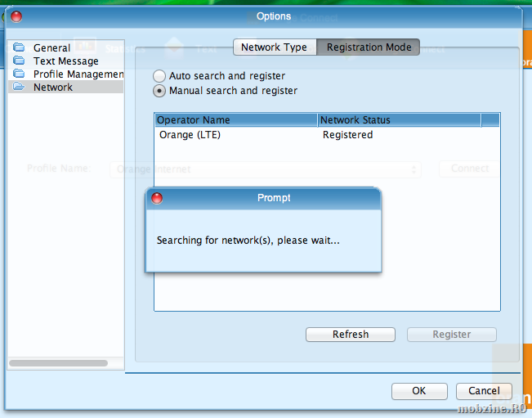Click the Network folder icon
Screen dimensions: 532x418
pos(19,88)
